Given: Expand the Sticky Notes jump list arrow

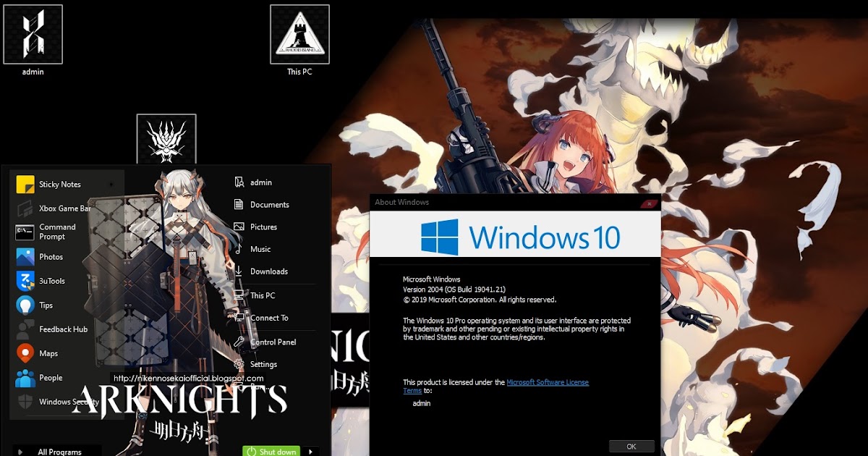Looking at the screenshot, I should pyautogui.click(x=111, y=185).
